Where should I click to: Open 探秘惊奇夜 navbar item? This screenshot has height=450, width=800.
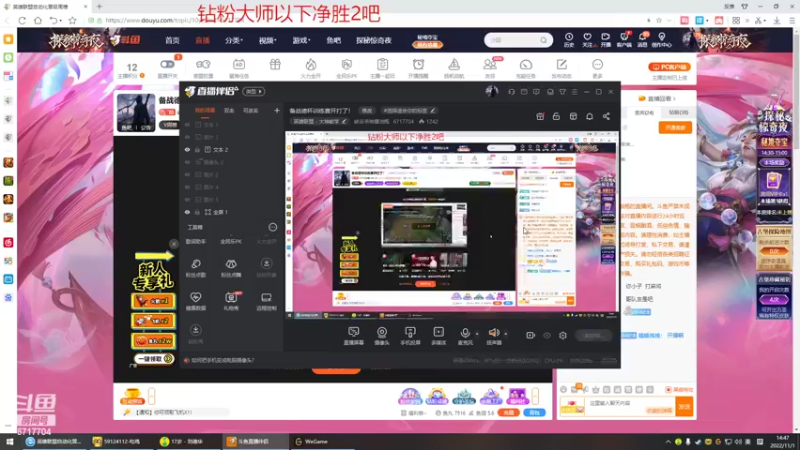pos(373,40)
